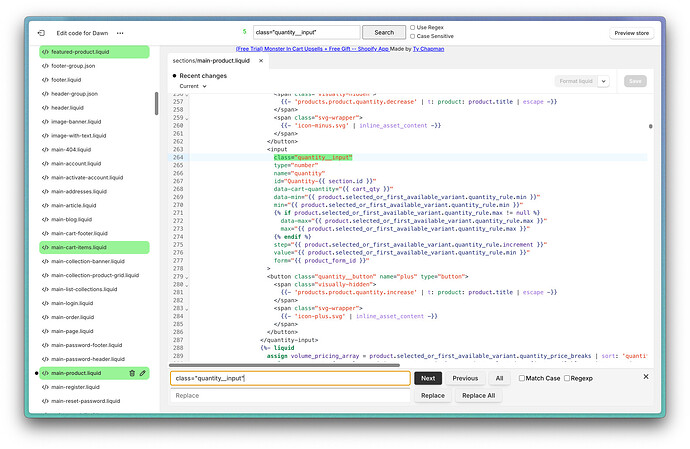Open header-group.json file
690x449 pixels.
click(x=74, y=94)
